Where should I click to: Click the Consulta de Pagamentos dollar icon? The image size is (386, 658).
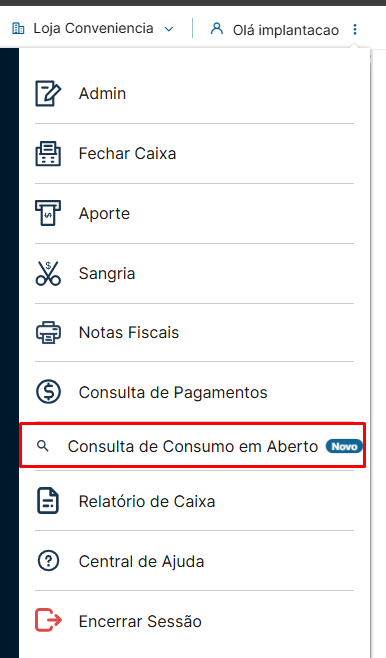[x=48, y=392]
